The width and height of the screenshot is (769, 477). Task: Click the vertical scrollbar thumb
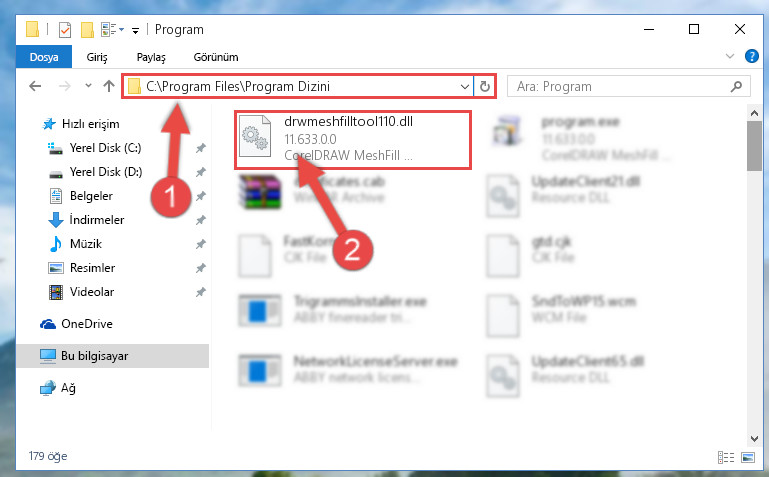754,146
